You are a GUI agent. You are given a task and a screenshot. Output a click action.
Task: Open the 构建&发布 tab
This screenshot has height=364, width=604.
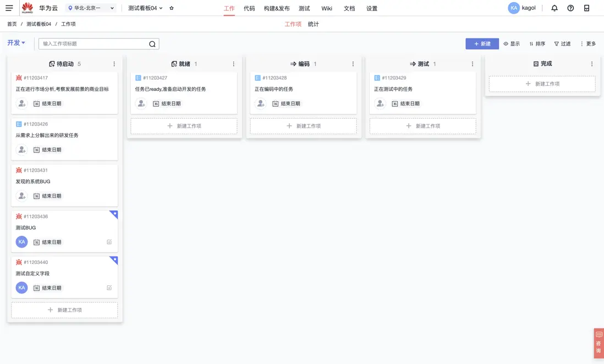point(277,8)
